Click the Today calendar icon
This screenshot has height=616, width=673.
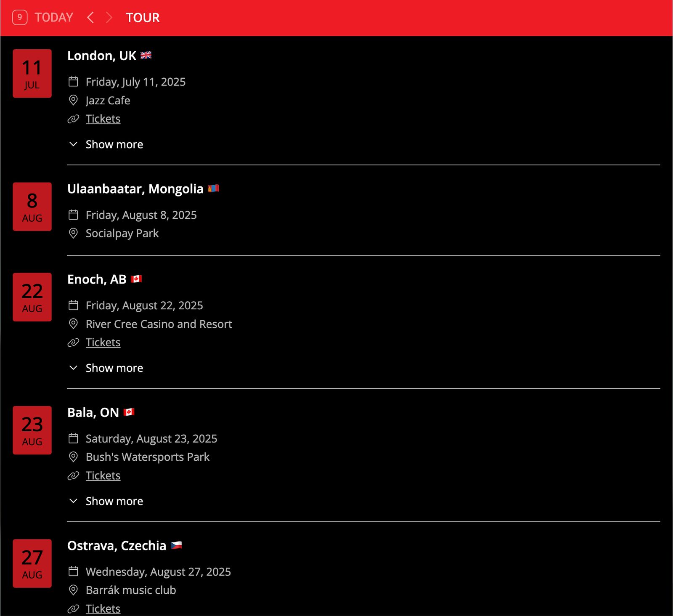click(x=20, y=18)
